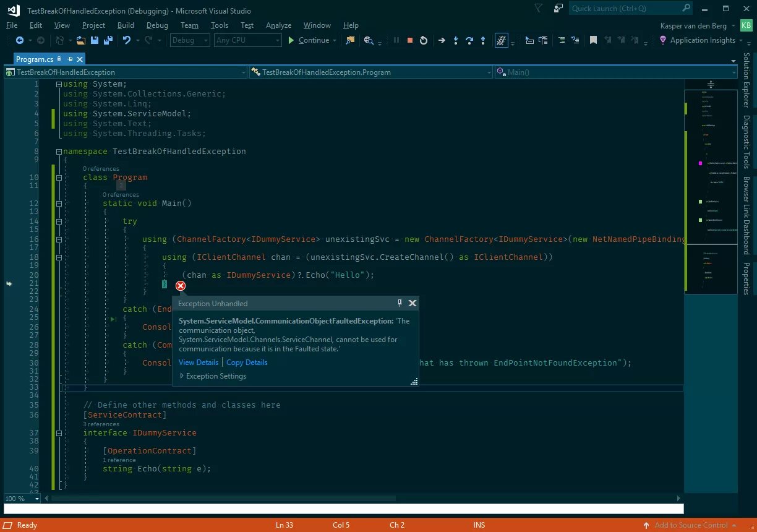Open the Window menu
This screenshot has width=757, height=532.
click(x=317, y=25)
